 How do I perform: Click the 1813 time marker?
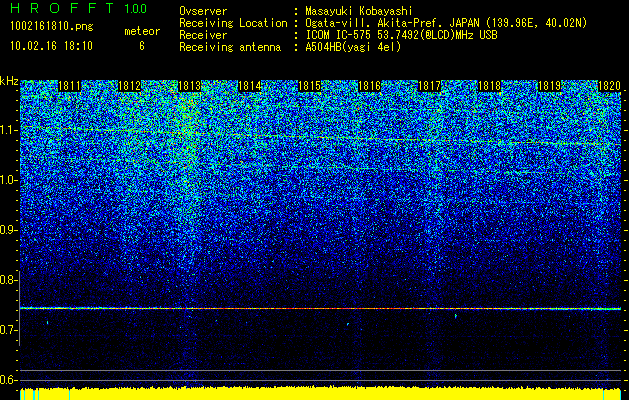point(189,86)
